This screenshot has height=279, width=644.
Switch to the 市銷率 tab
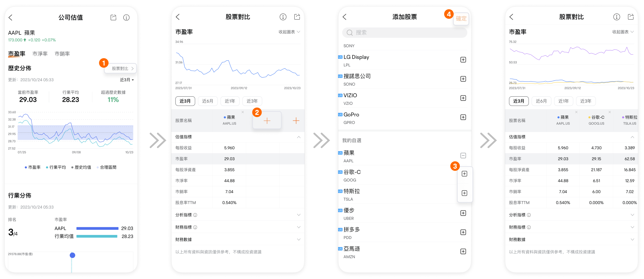pyautogui.click(x=62, y=54)
